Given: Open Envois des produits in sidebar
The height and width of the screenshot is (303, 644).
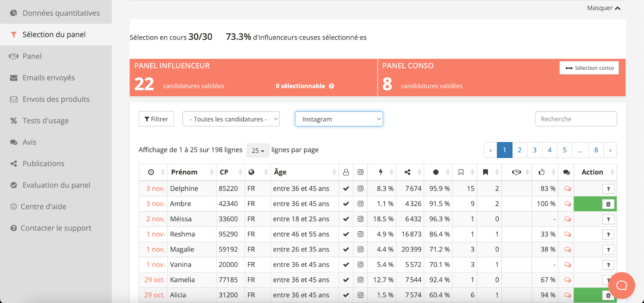Looking at the screenshot, I should 56,99.
